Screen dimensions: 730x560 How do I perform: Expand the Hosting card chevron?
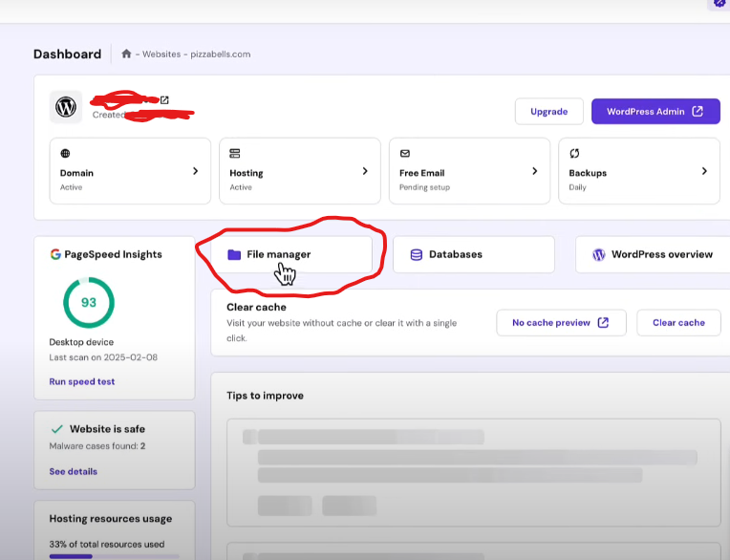click(365, 171)
